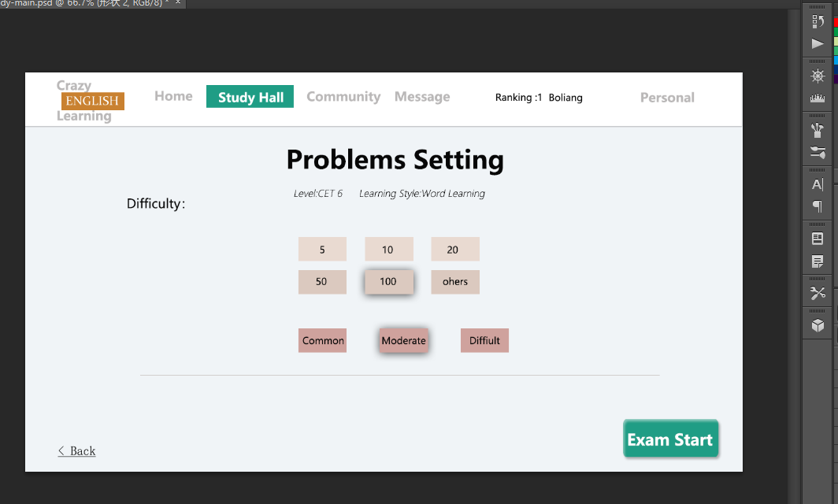Open the Brush Presets panel

coord(818,130)
